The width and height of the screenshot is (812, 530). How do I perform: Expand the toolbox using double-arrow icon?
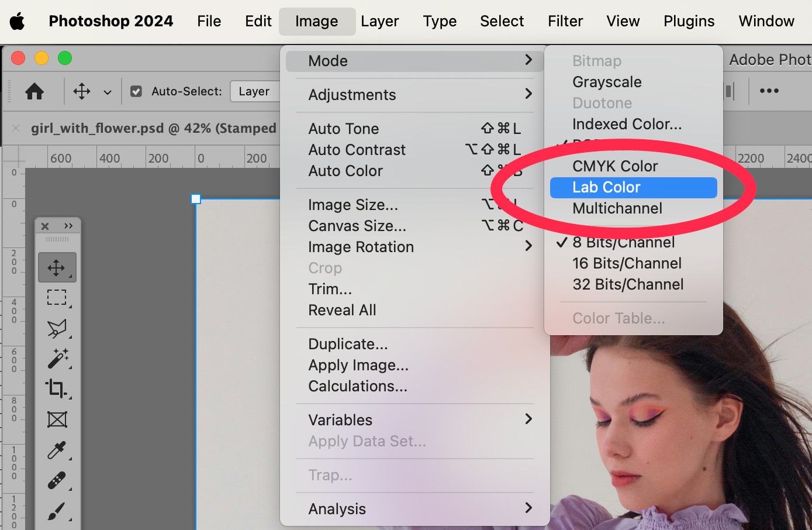(x=68, y=226)
